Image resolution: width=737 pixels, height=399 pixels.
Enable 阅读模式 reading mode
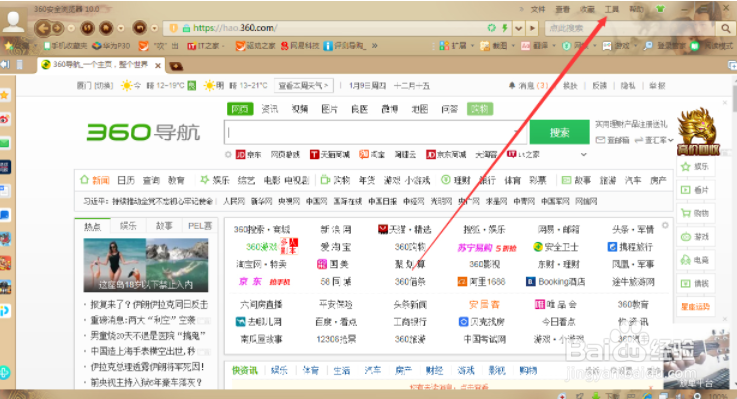point(712,46)
